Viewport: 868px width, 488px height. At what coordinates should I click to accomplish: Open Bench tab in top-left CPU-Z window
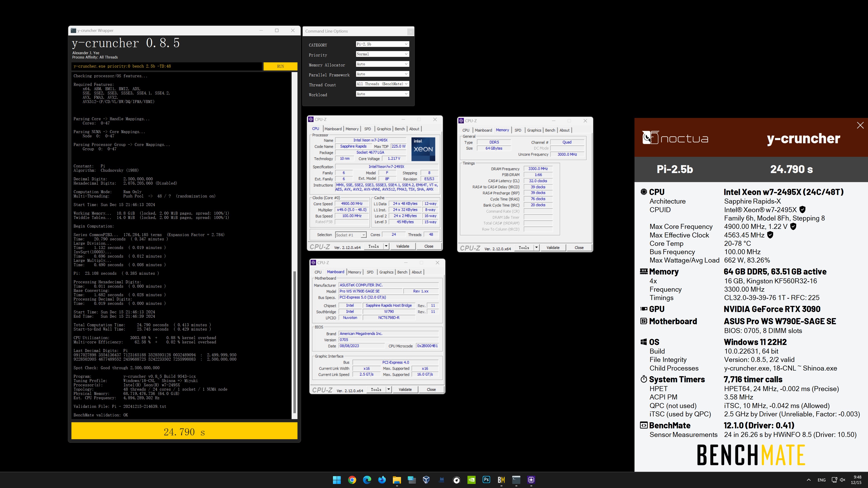click(x=400, y=129)
